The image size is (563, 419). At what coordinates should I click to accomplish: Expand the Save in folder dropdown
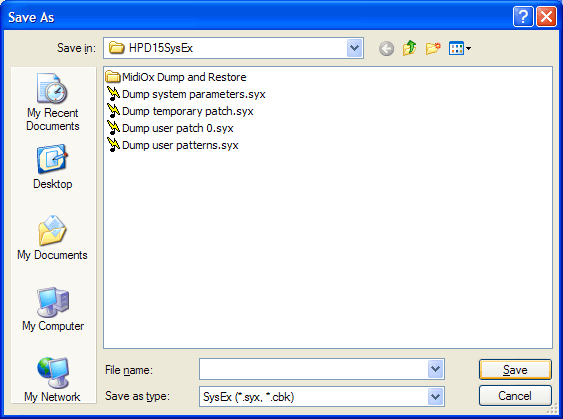[x=354, y=48]
